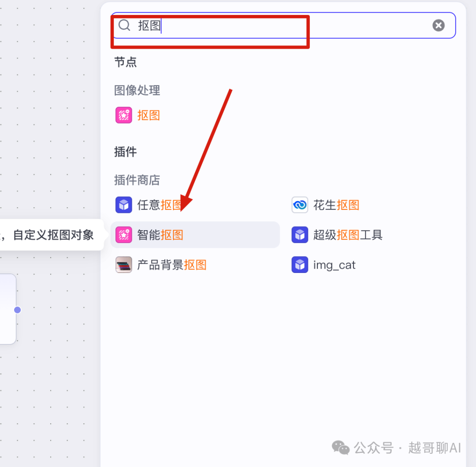Click the purple node connector dot on canvas
The width and height of the screenshot is (476, 467).
18,310
